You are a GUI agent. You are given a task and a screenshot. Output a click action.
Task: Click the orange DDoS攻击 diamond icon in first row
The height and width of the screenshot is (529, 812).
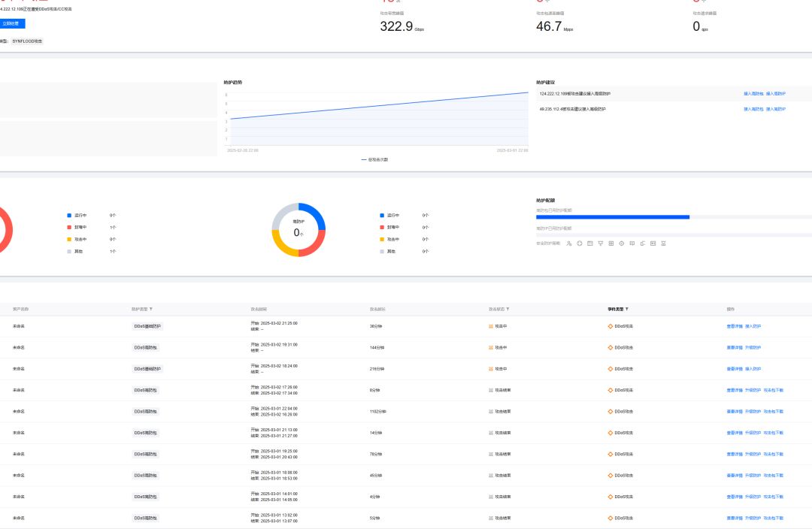click(610, 327)
